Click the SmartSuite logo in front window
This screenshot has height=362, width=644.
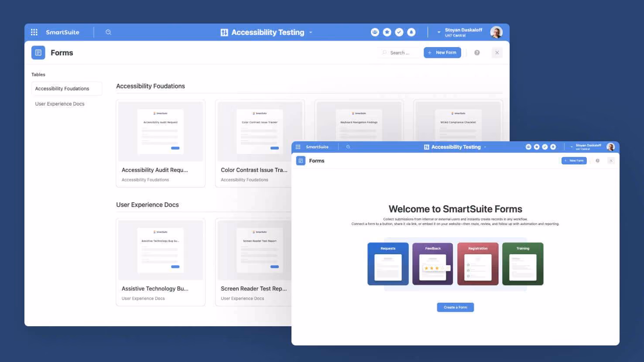317,147
